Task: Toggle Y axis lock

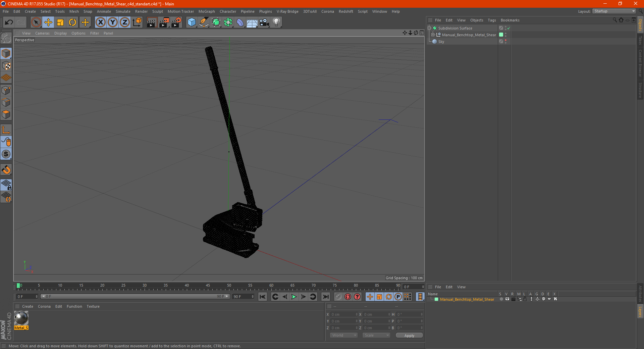Action: (113, 22)
